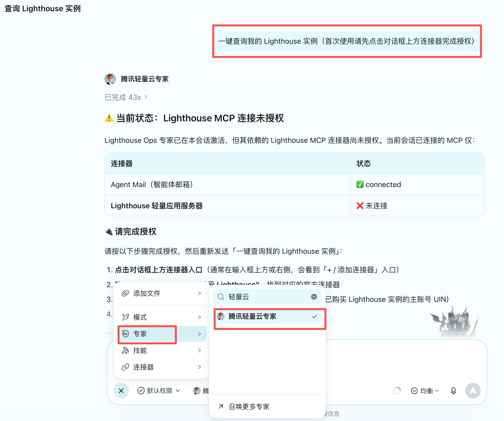The height and width of the screenshot is (421, 504).
Task: Click the 技能 icon in menu
Action: (125, 350)
